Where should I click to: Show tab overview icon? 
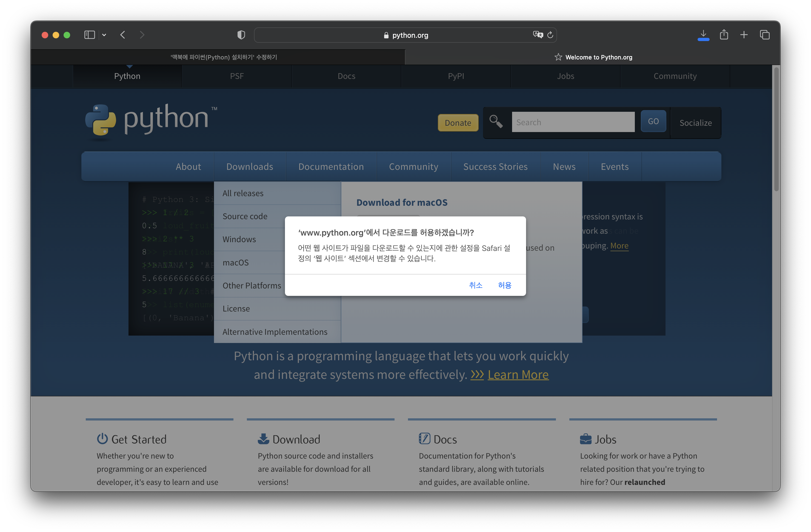pyautogui.click(x=764, y=35)
